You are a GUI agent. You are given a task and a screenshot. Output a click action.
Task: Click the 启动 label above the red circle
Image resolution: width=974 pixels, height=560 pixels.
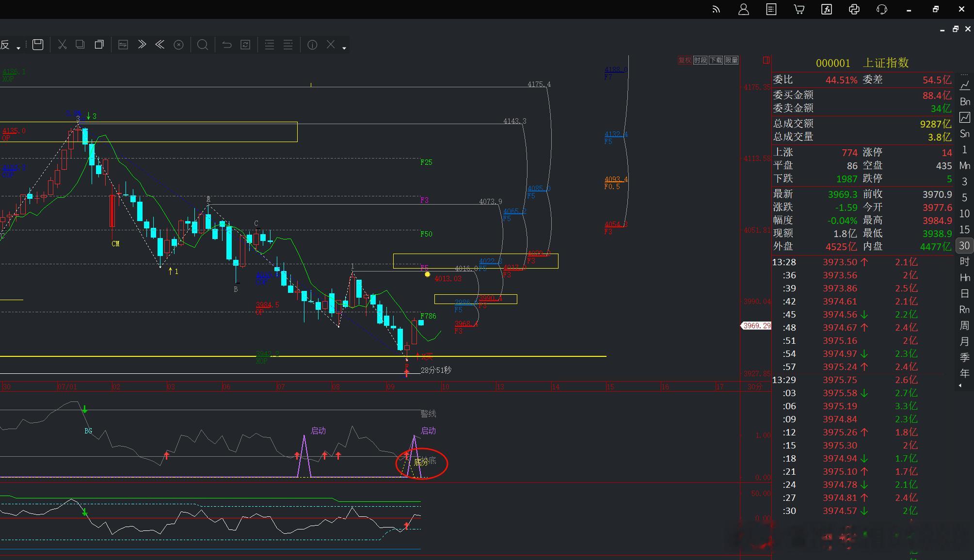tap(428, 431)
